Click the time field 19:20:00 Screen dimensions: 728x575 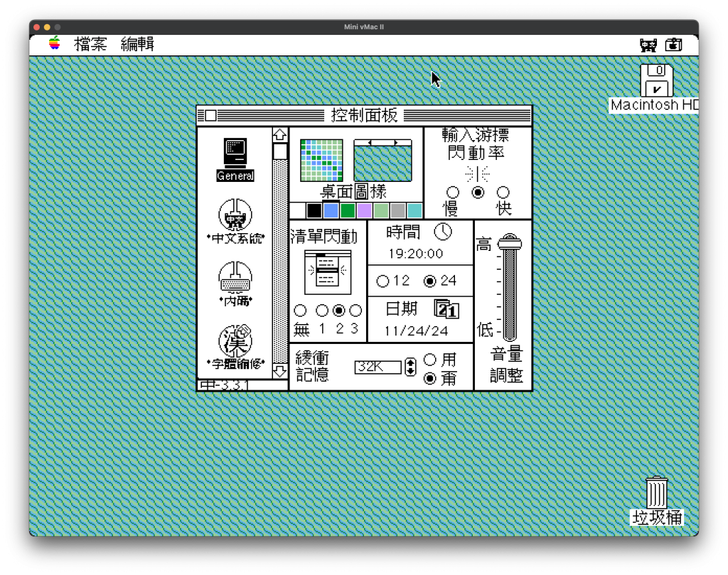[x=415, y=254]
